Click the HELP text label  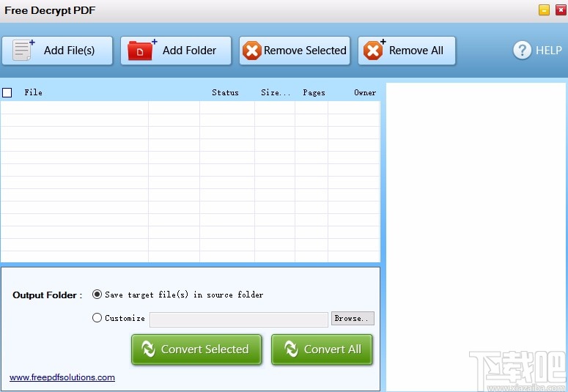pyautogui.click(x=548, y=51)
